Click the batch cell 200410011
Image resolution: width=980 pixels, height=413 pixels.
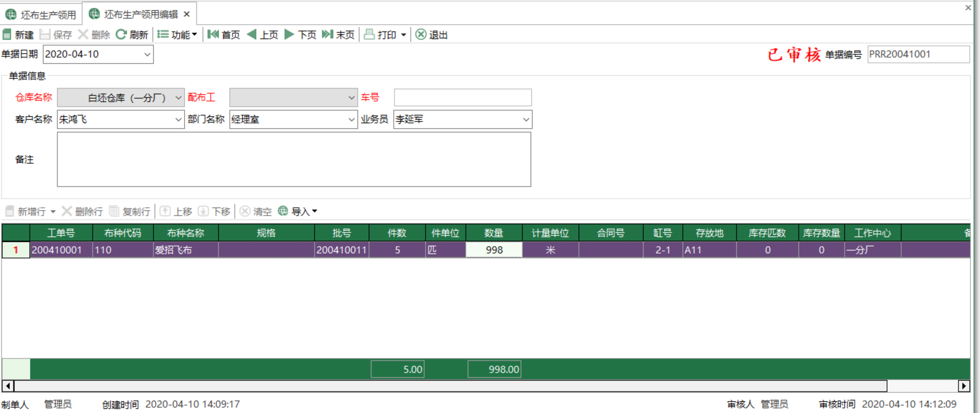pos(342,250)
